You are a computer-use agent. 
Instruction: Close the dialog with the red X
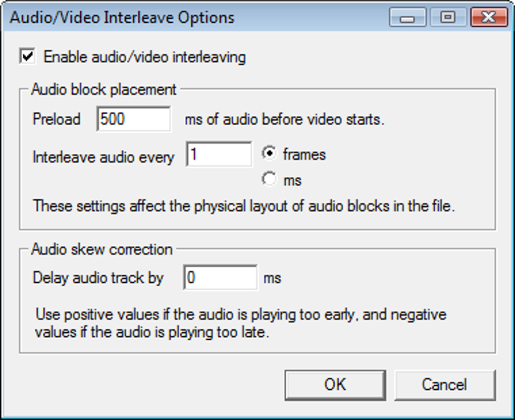point(489,18)
